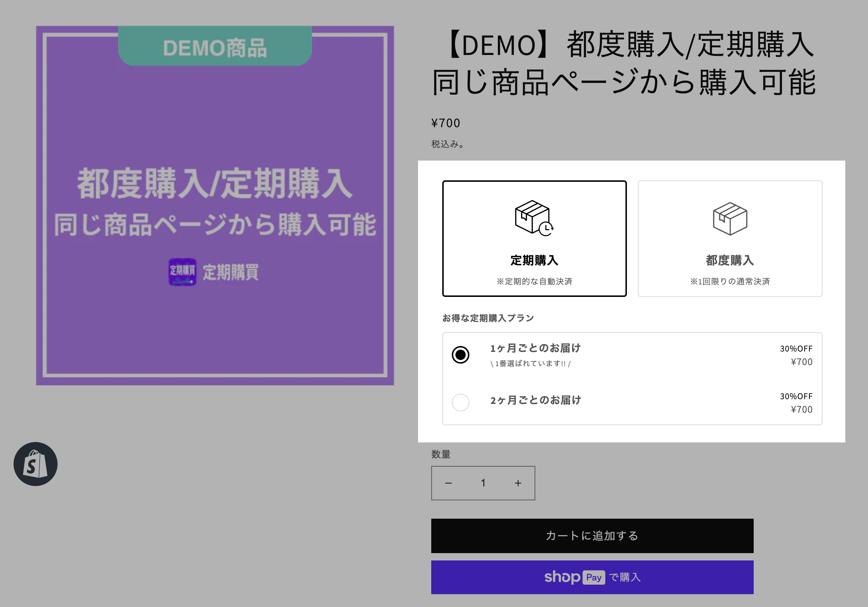Click the plus quantity icon
Viewport: 868px width, 607px height.
518,483
